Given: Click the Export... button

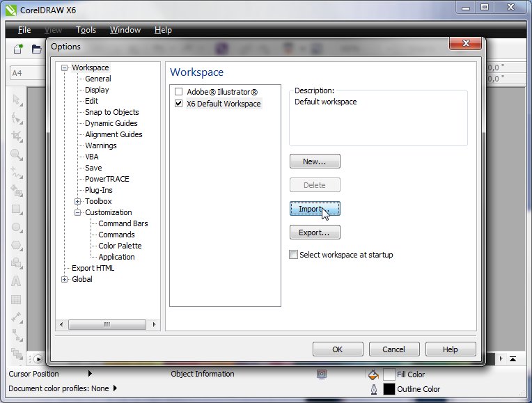Looking at the screenshot, I should [315, 232].
